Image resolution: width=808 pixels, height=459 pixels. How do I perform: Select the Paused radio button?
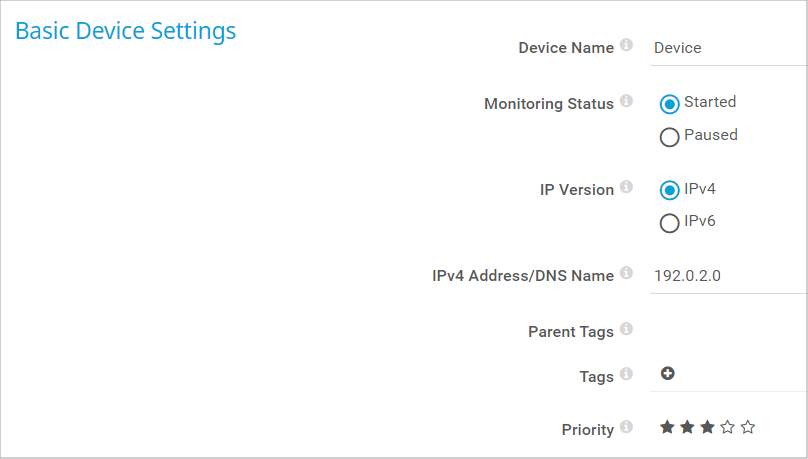coord(669,138)
